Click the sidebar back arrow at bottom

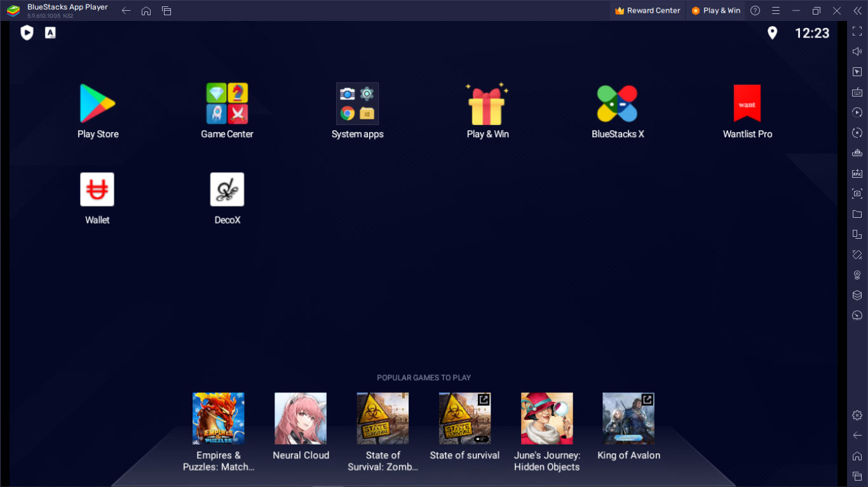[857, 436]
